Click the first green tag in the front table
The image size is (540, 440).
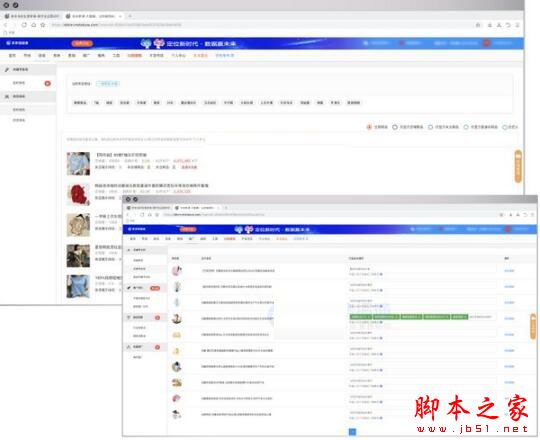pyautogui.click(x=360, y=317)
